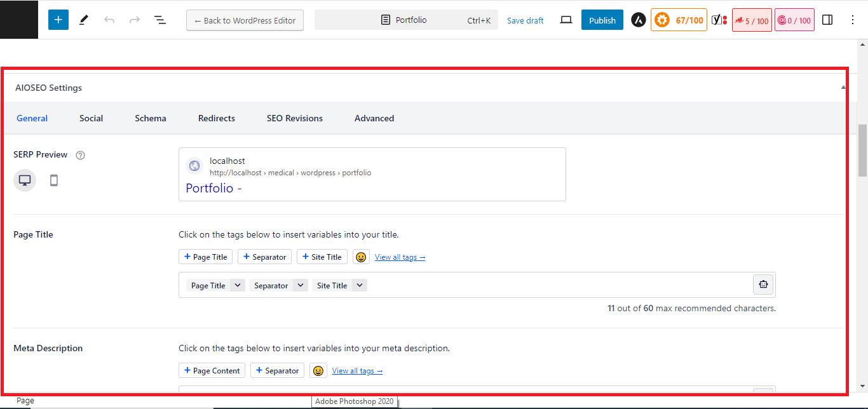The width and height of the screenshot is (868, 409).
Task: Open the block inserter plus button
Action: [x=58, y=20]
